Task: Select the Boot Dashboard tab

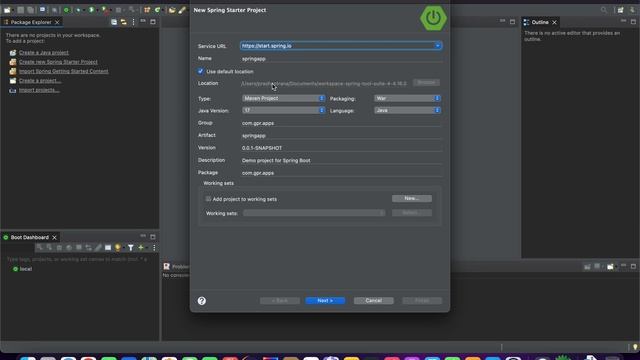Action: [29, 237]
